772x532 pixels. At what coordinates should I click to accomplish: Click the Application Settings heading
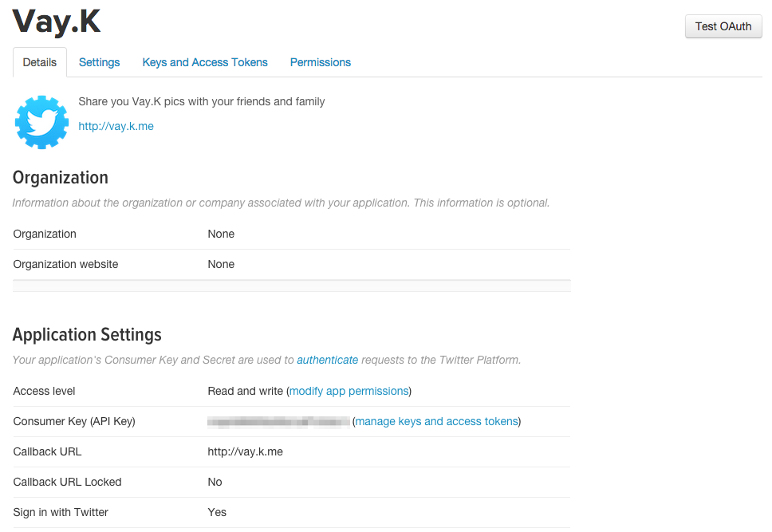pyautogui.click(x=87, y=335)
